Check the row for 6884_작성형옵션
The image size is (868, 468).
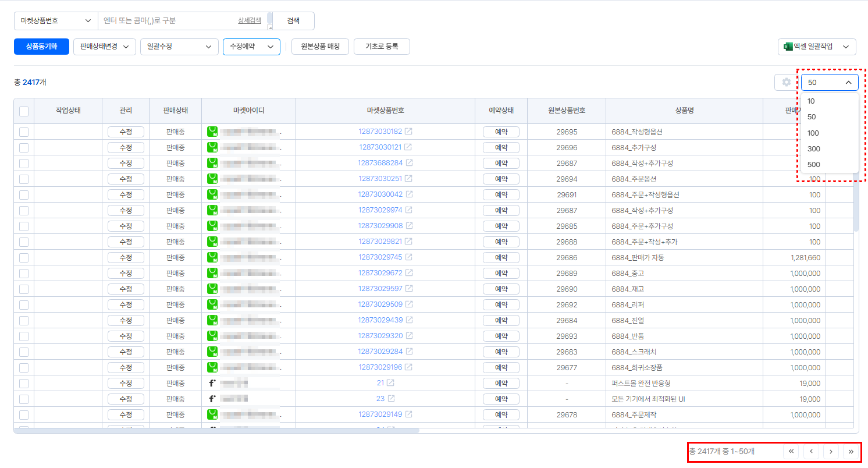coord(24,132)
